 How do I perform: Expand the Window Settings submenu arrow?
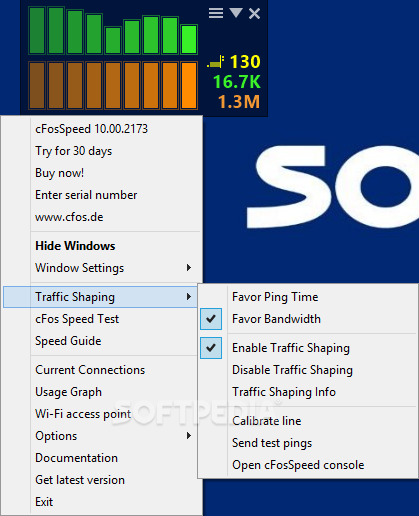189,268
